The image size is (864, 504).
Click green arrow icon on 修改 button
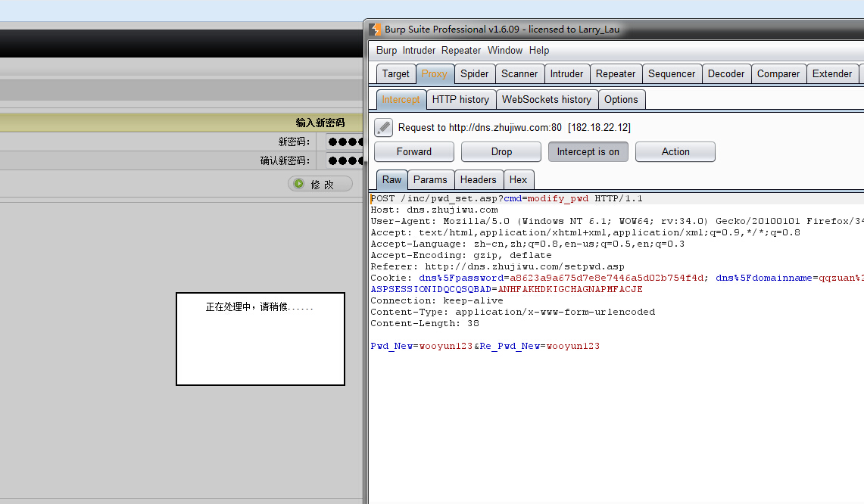pos(298,183)
